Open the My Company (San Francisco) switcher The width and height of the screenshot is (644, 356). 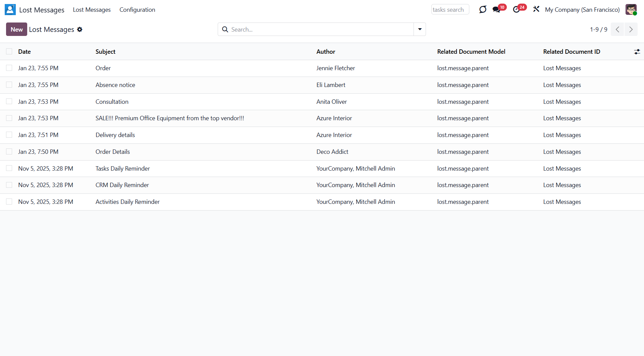[x=582, y=10]
